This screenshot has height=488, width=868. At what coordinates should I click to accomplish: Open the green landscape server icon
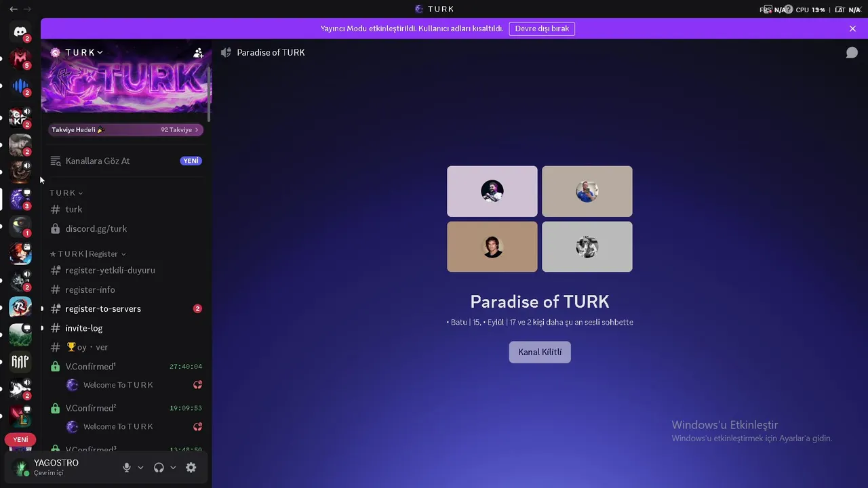tap(19, 335)
